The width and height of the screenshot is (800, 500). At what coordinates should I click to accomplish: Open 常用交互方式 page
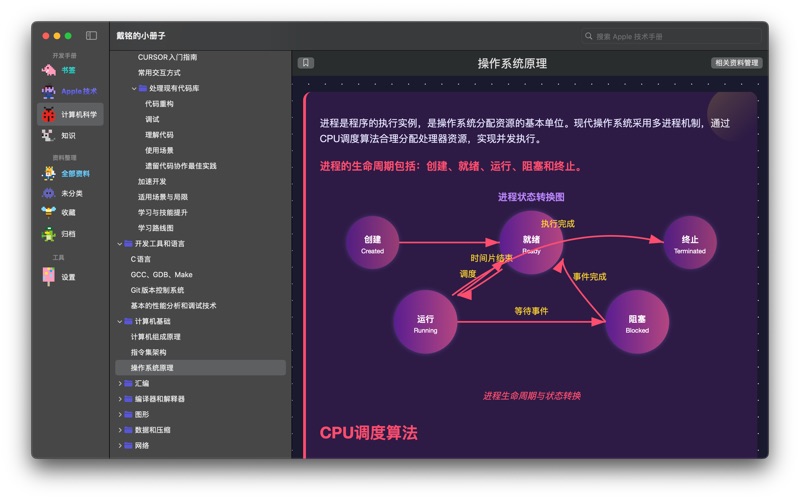click(159, 72)
